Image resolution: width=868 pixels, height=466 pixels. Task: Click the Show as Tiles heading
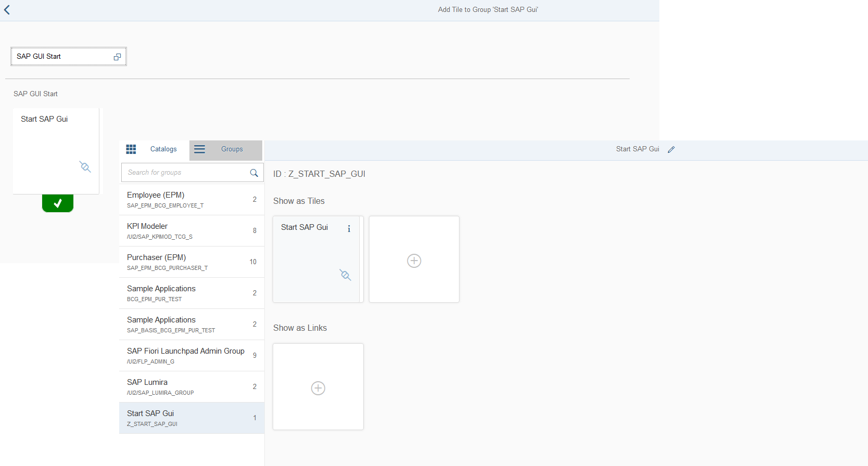tap(299, 201)
